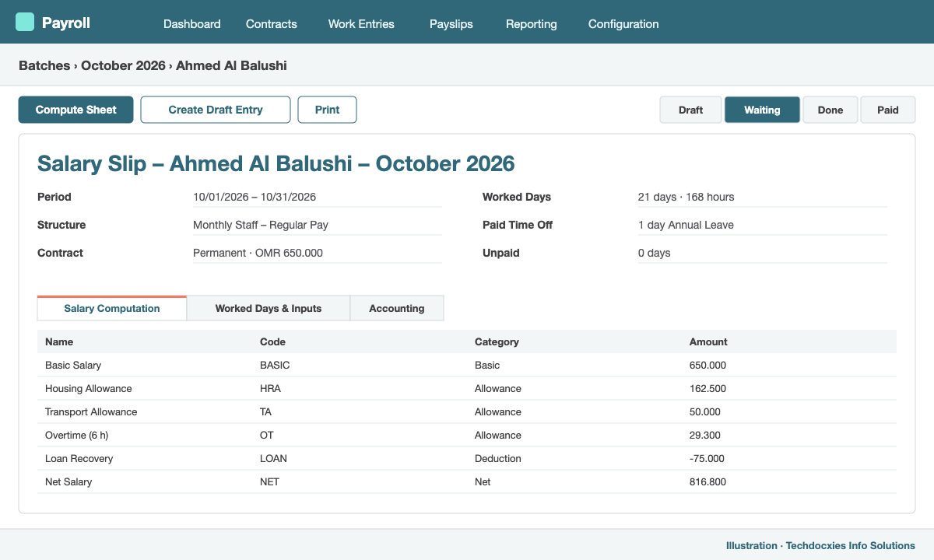Switch to the Accounting tab

397,308
